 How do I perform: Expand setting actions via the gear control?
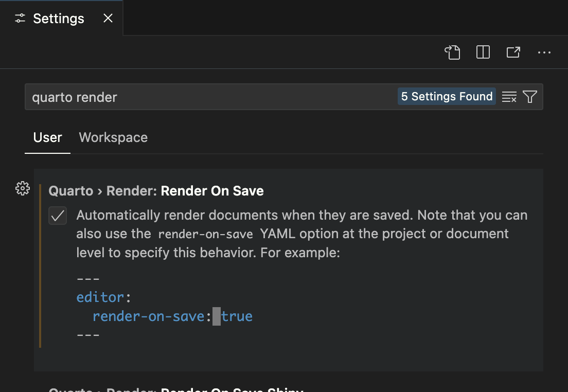pos(22,188)
